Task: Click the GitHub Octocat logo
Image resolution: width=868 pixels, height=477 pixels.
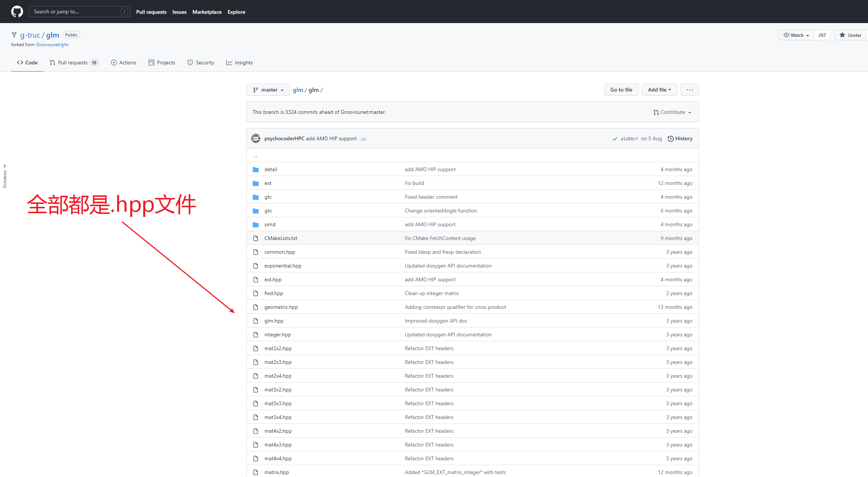Action: coord(17,12)
